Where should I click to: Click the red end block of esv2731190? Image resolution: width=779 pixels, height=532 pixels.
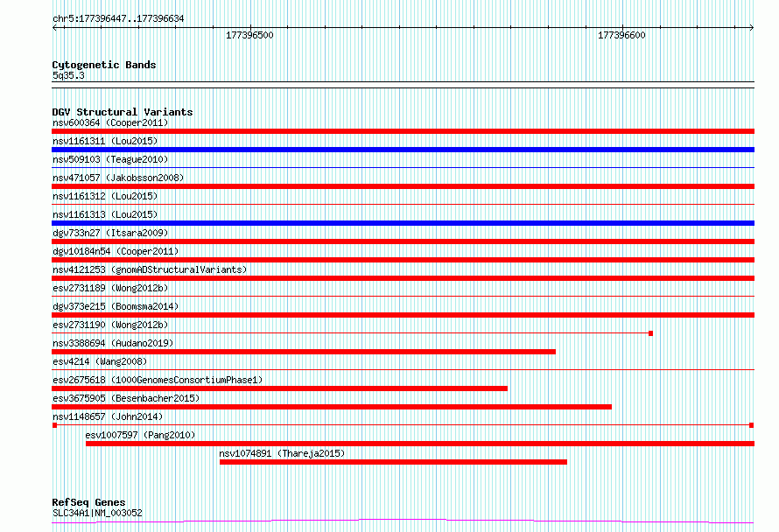(x=651, y=333)
